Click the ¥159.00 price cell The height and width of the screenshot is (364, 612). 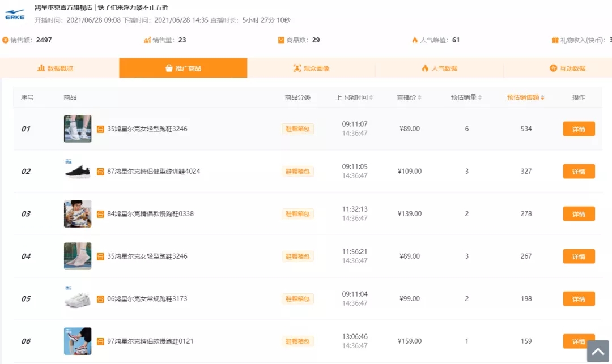point(410,341)
